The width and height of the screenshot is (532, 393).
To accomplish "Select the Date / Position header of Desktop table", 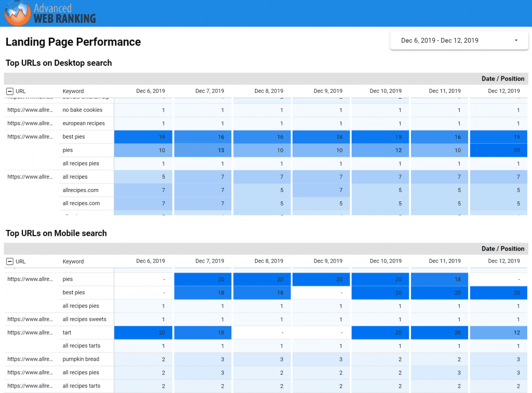I will tap(503, 79).
